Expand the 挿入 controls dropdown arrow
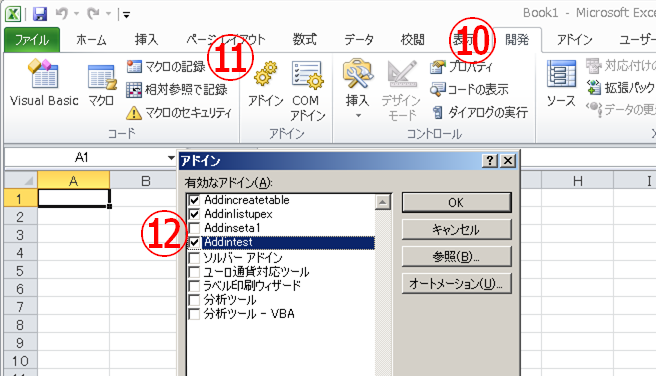656x376 pixels. 358,116
